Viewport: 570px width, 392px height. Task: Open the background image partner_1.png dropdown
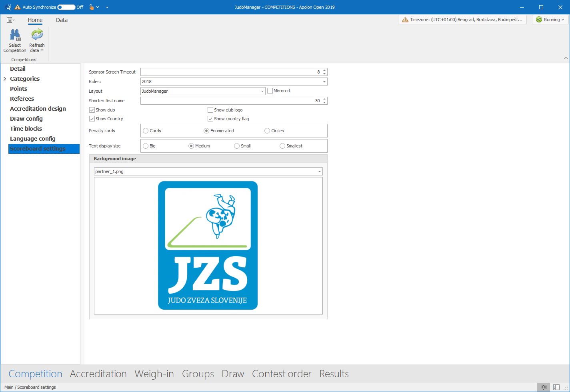click(x=319, y=171)
